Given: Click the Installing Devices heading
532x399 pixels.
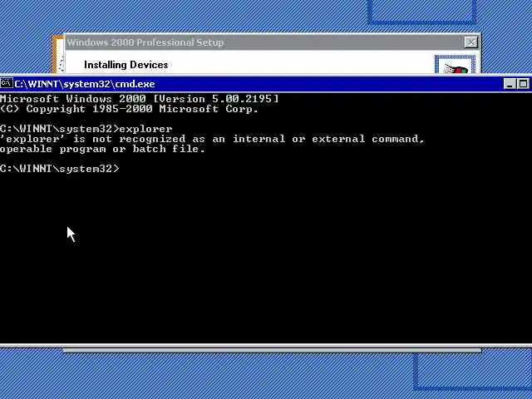Looking at the screenshot, I should tap(126, 65).
